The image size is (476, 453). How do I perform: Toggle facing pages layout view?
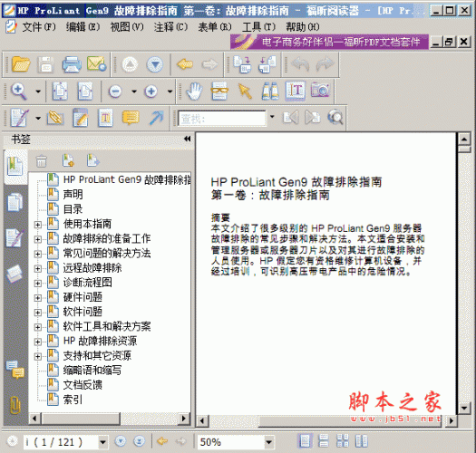point(362,440)
